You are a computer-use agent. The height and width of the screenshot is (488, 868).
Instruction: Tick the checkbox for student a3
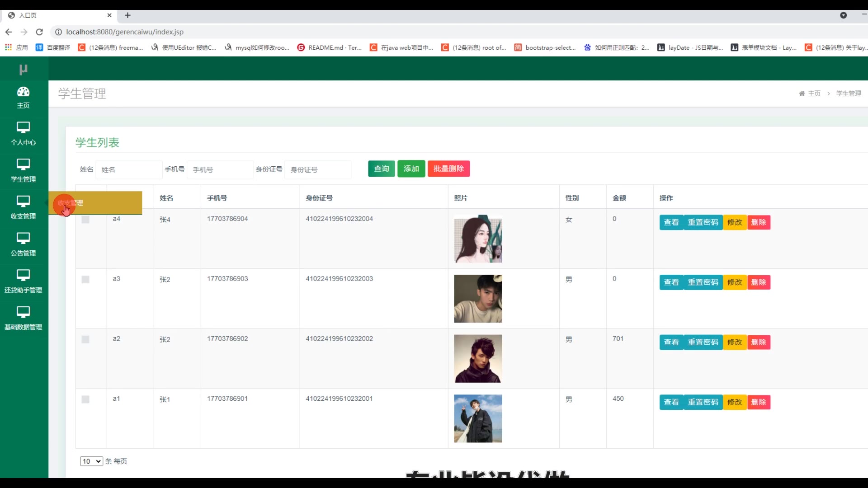click(85, 280)
